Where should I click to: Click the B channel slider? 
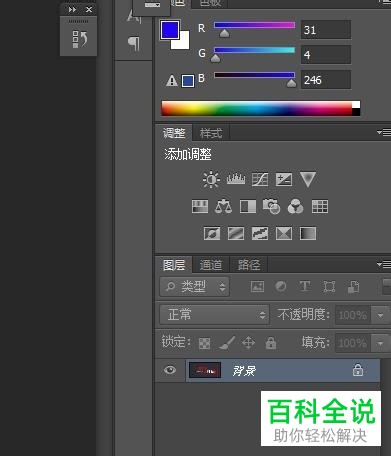[255, 75]
